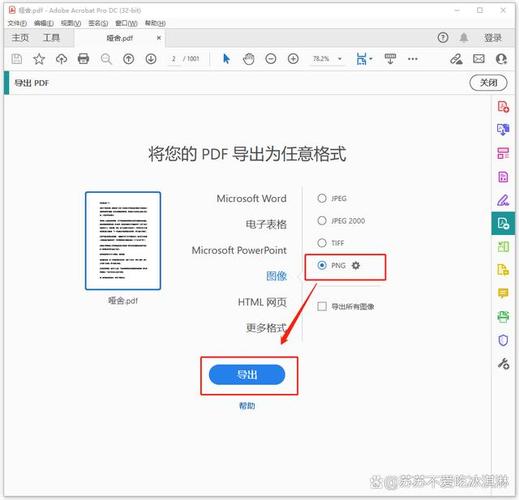Screen dimensions: 519x500
Task: Open the 文件 menu
Action: click(x=17, y=23)
